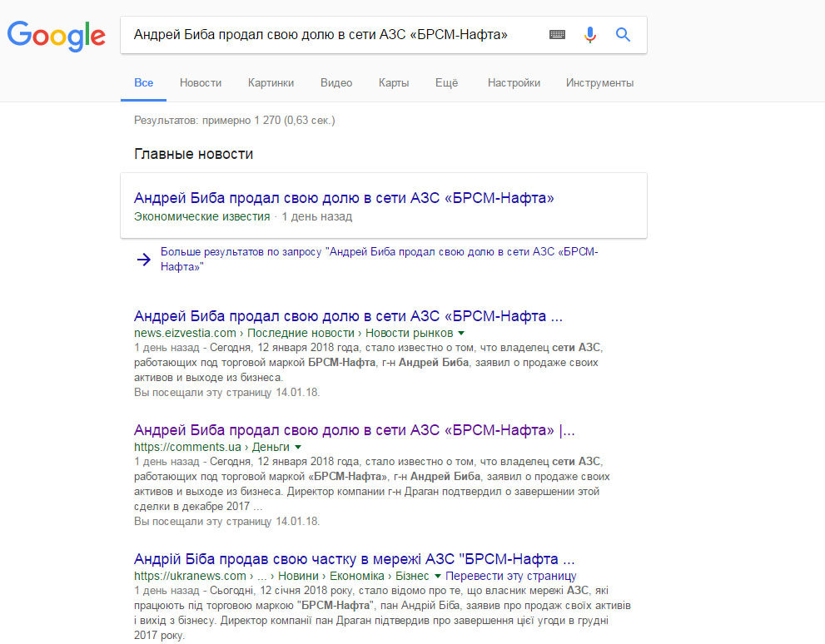Click the results count text
The height and width of the screenshot is (644, 825).
(x=235, y=121)
